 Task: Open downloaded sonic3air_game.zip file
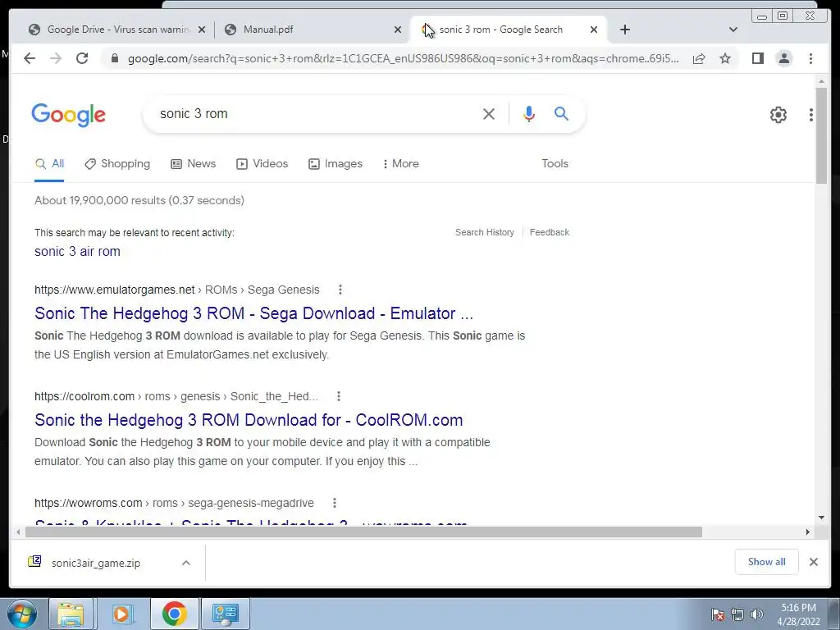click(96, 563)
